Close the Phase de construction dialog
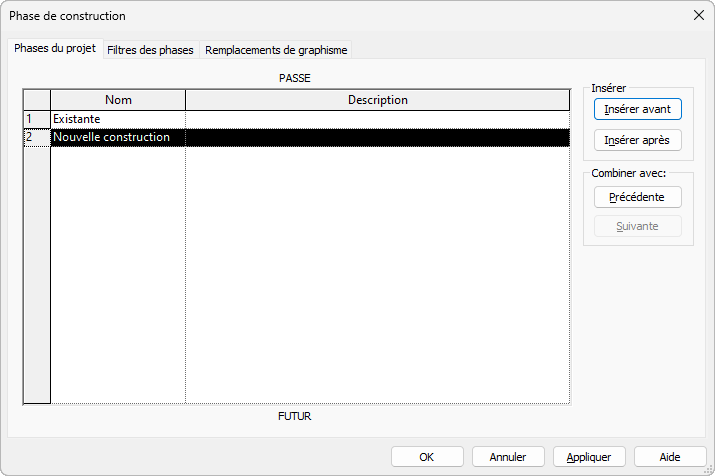715x476 pixels. 699,16
